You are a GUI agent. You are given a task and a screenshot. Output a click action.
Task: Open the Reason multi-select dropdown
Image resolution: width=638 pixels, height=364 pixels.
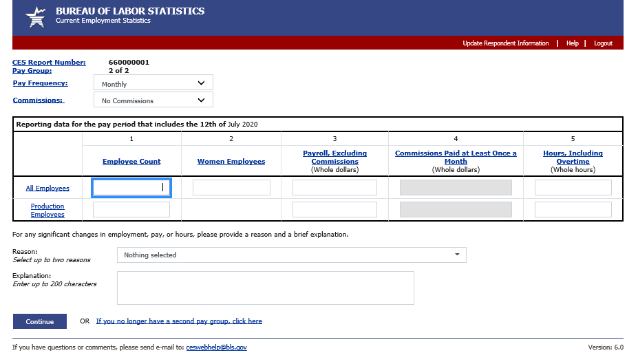point(291,255)
